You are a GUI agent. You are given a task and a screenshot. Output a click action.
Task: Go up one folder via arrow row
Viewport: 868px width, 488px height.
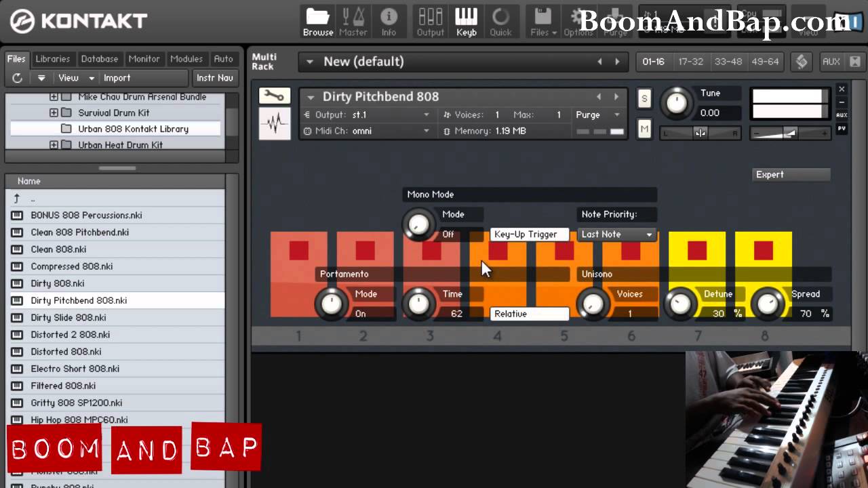[115, 199]
